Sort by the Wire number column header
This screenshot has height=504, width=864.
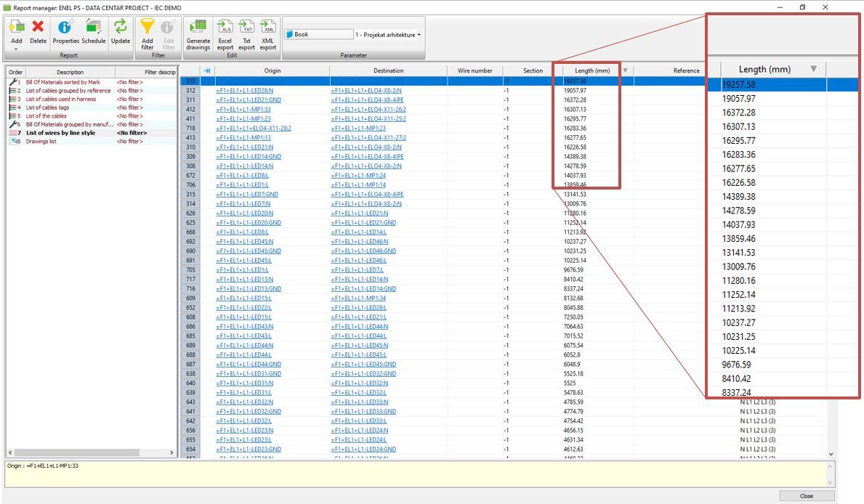click(x=477, y=70)
